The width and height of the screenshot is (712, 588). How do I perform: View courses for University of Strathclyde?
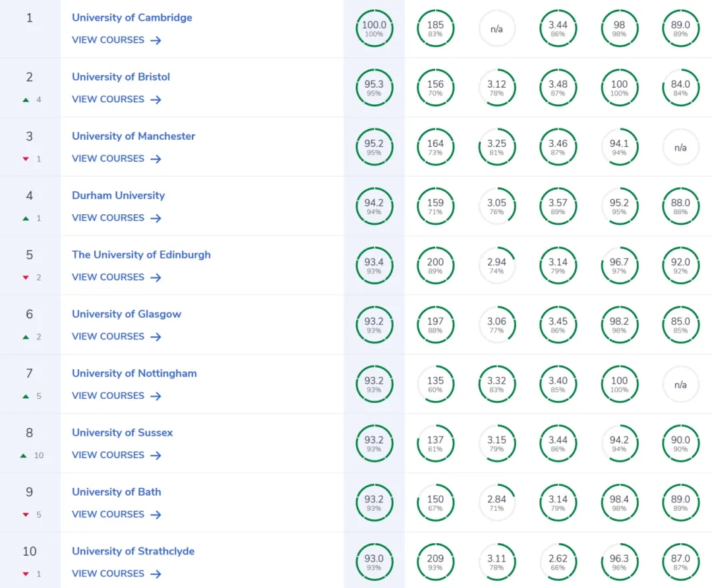coord(116,574)
